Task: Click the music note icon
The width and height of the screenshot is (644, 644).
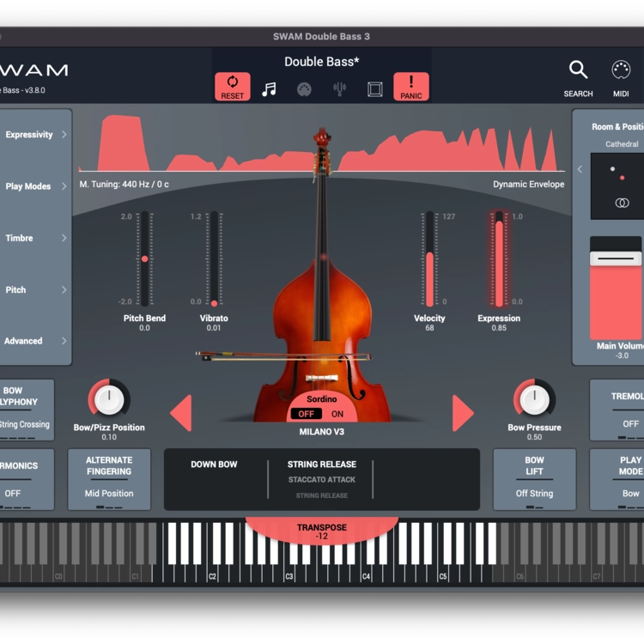Action: click(269, 89)
